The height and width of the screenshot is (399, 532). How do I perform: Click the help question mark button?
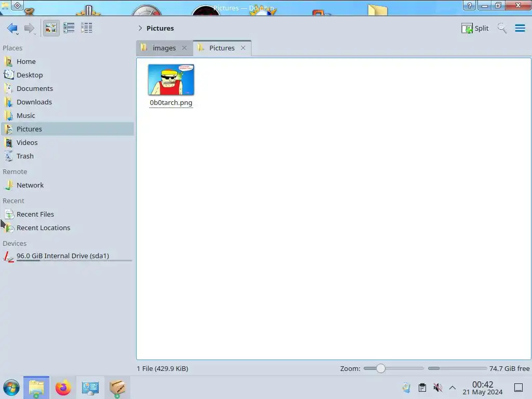tap(470, 5)
